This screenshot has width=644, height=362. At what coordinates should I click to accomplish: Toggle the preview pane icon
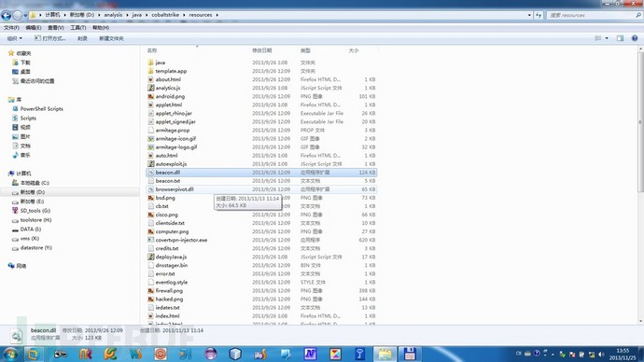point(620,38)
